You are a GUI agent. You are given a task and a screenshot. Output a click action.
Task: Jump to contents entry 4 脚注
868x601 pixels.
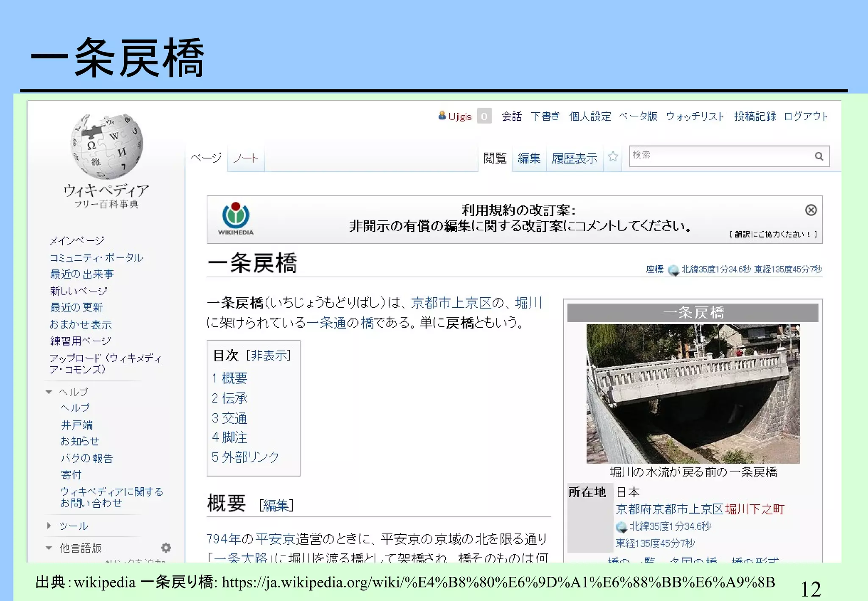point(229,437)
